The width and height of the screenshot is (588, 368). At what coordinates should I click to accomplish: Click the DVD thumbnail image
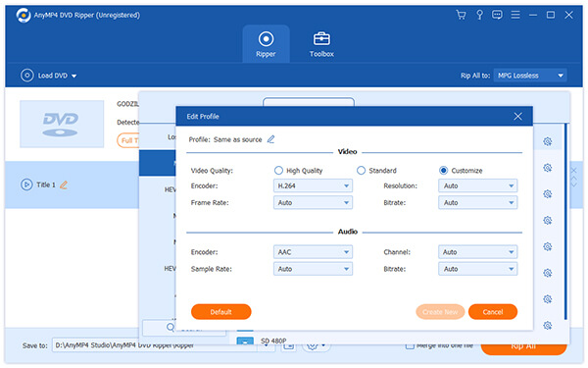pyautogui.click(x=62, y=124)
